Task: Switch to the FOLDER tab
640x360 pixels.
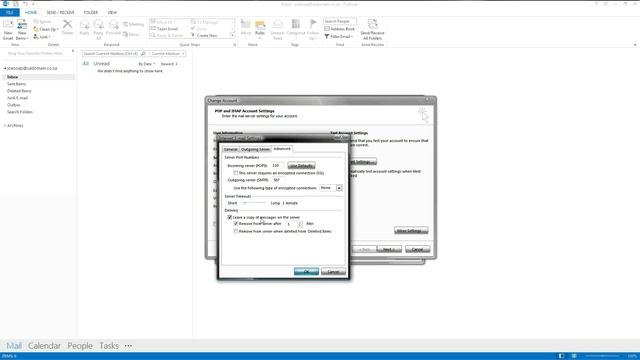Action: coord(91,13)
